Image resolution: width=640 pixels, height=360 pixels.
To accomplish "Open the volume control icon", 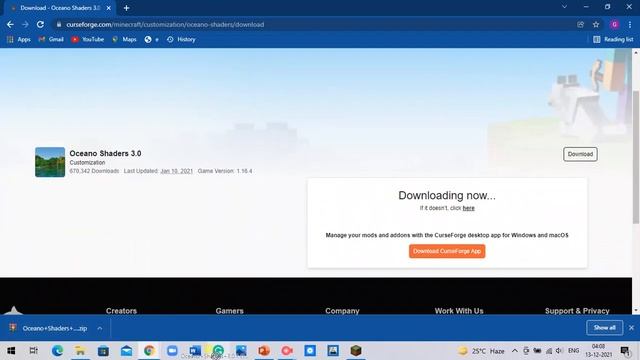I will pyautogui.click(x=559, y=351).
